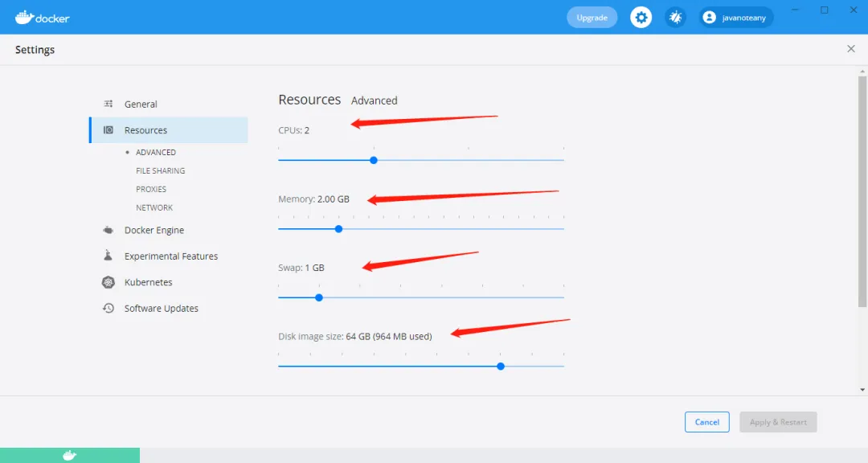Click the General sliders icon
Viewport: 868px width, 463px height.
click(x=108, y=104)
